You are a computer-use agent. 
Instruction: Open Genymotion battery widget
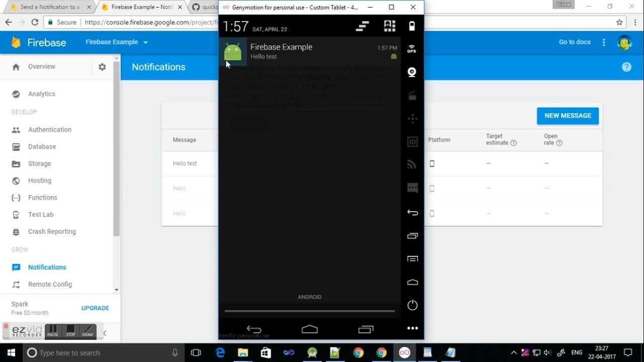click(412, 26)
